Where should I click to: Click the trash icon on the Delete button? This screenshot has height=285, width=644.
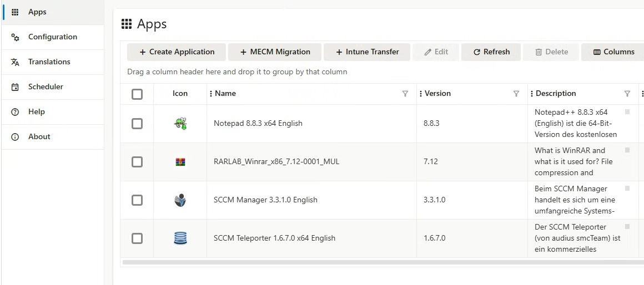(539, 52)
